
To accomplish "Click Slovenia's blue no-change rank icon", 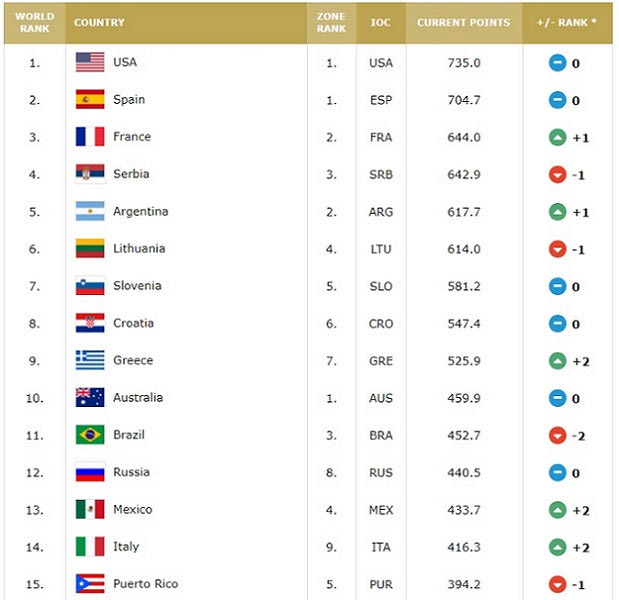I will [557, 286].
